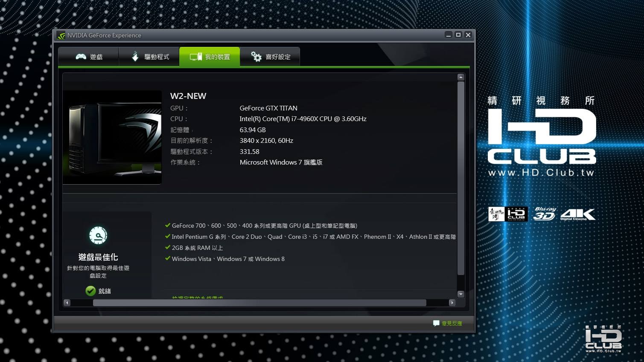The width and height of the screenshot is (644, 362).
Task: Click the gamepad icon on 遊戲 tab
Action: [x=81, y=57]
